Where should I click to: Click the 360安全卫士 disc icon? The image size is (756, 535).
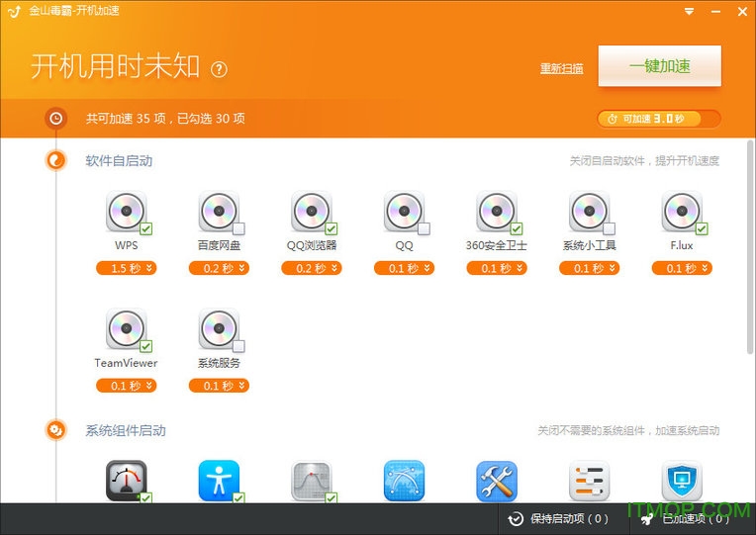click(496, 211)
